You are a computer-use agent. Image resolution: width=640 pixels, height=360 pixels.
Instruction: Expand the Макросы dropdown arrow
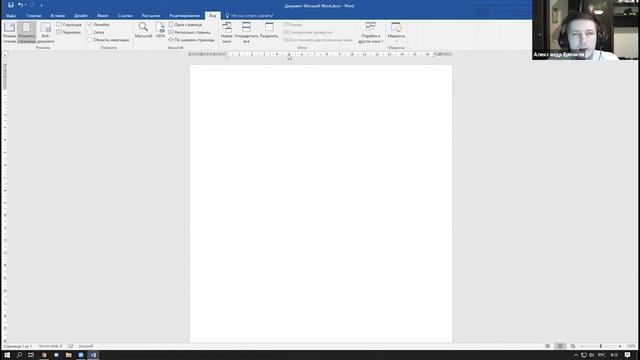[x=396, y=41]
